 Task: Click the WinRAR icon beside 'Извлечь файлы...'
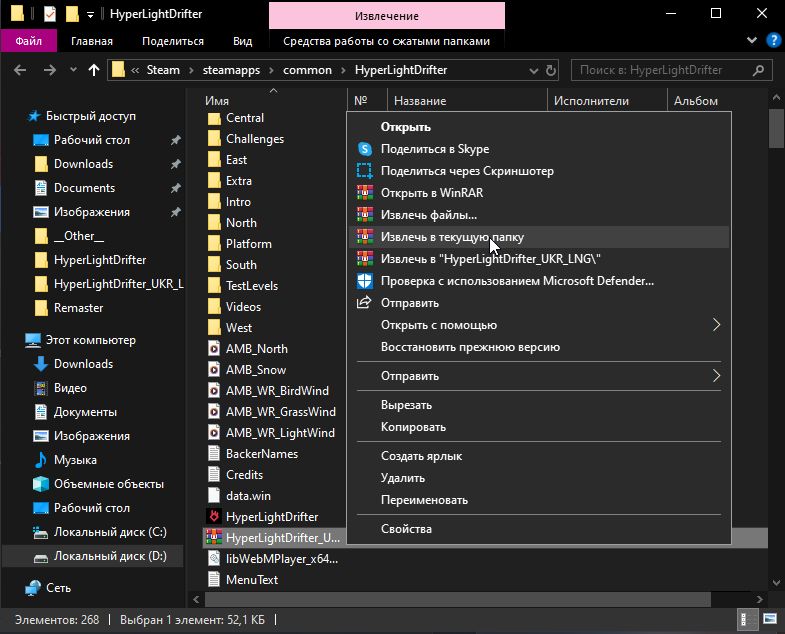364,215
